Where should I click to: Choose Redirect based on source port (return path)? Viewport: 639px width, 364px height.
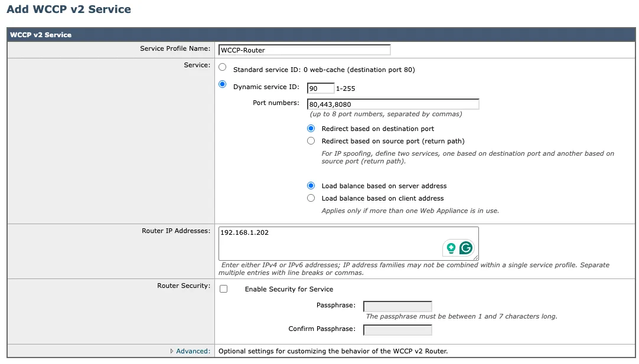311,141
